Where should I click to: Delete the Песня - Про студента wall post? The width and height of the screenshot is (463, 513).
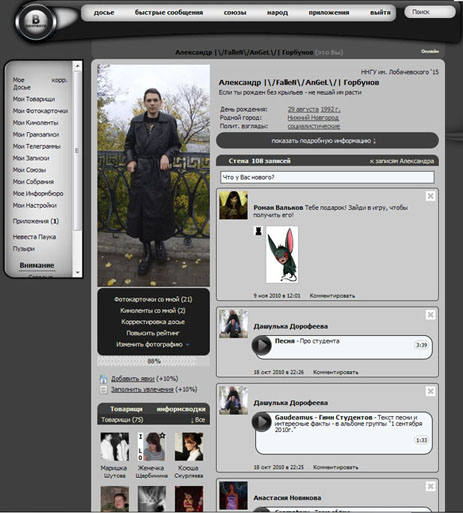pos(430,315)
